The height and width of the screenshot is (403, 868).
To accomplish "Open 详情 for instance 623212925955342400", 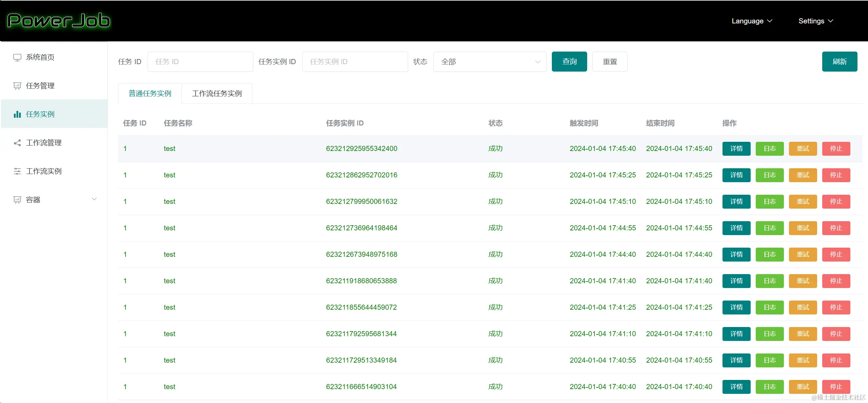I will 736,149.
